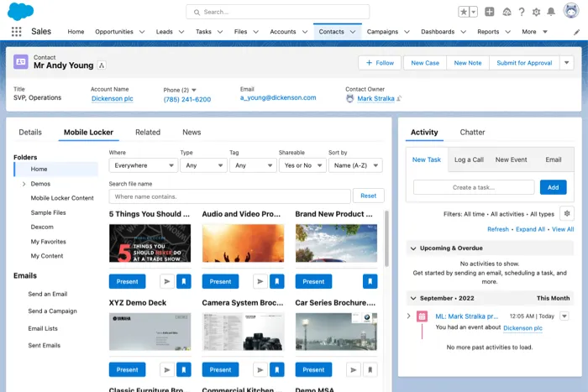Open the Trailhead guidance icon

[507, 12]
